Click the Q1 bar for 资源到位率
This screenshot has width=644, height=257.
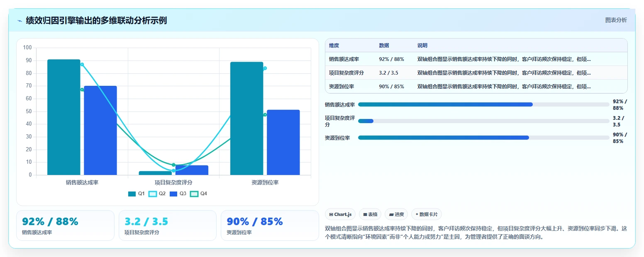coord(246,119)
